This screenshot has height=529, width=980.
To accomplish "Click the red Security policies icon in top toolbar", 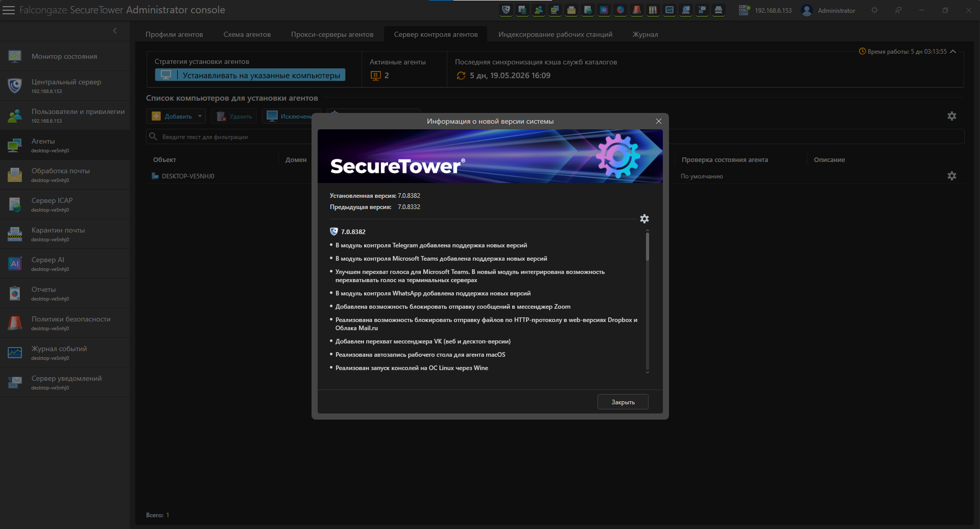I will 637,10.
